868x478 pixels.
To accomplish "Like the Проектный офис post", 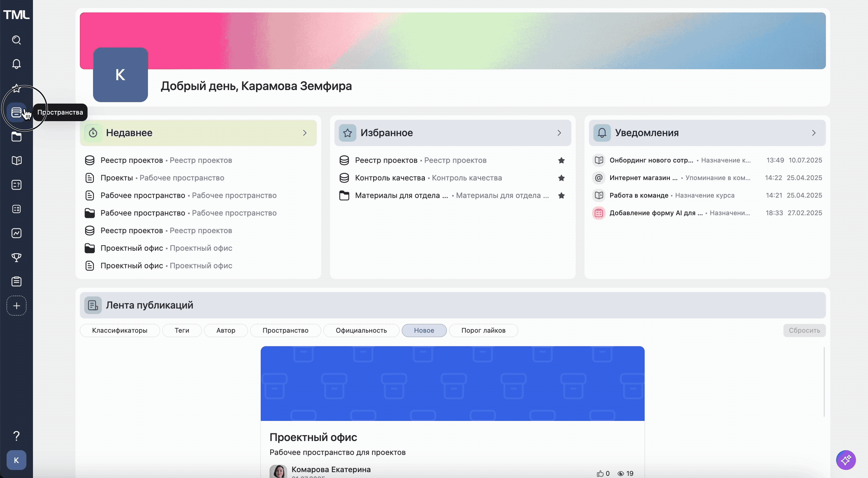I will click(600, 473).
